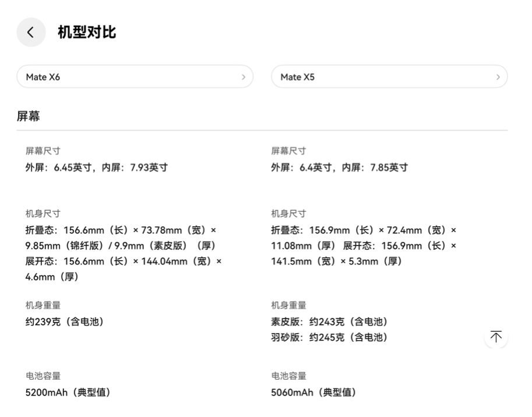
Task: Click the thickness line 9.85mm（锦纤版）
Action: pyautogui.click(x=120, y=246)
